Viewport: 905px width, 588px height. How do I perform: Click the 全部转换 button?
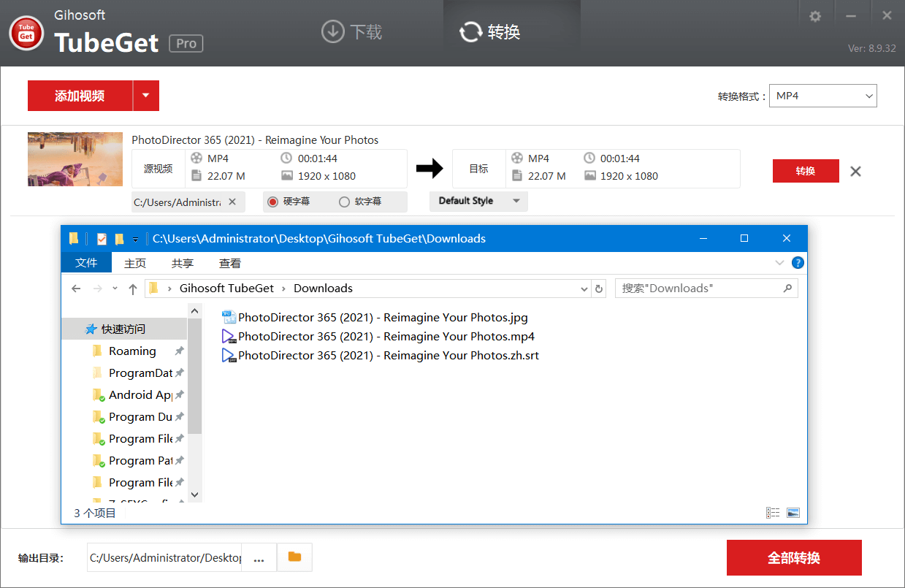click(x=793, y=557)
